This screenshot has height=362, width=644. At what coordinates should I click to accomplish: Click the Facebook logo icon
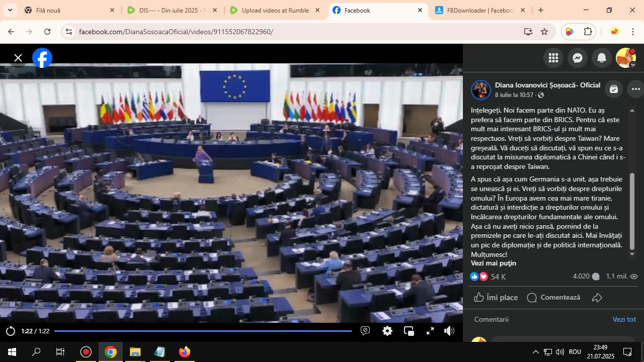coord(42,58)
